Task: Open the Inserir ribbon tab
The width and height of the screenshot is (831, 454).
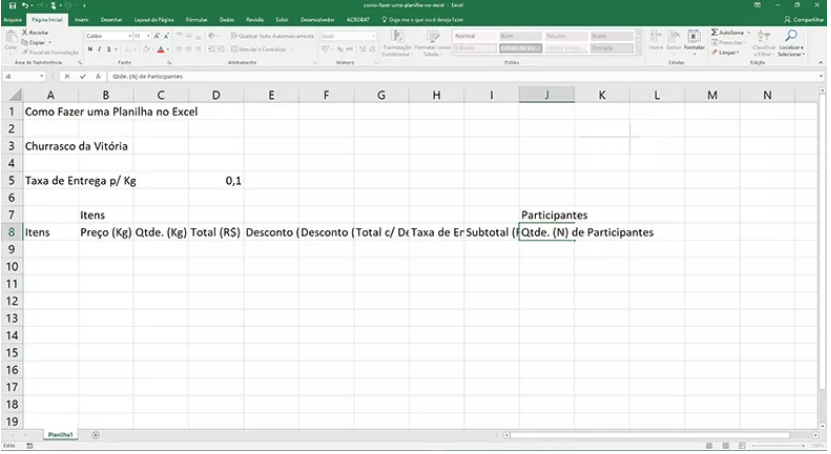Action: tap(81, 19)
